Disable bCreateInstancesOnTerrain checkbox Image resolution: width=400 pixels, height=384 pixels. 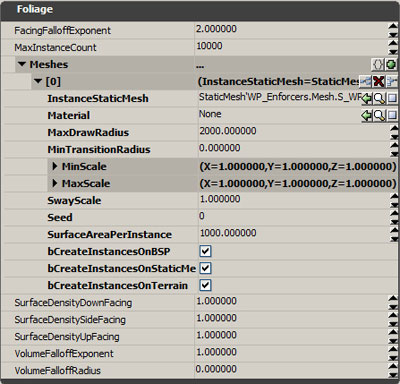pos(205,285)
